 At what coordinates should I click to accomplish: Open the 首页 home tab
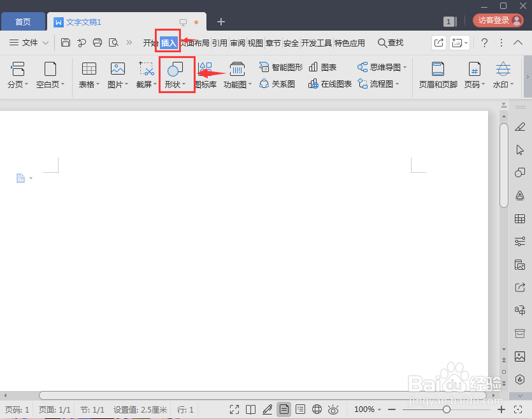pos(23,22)
